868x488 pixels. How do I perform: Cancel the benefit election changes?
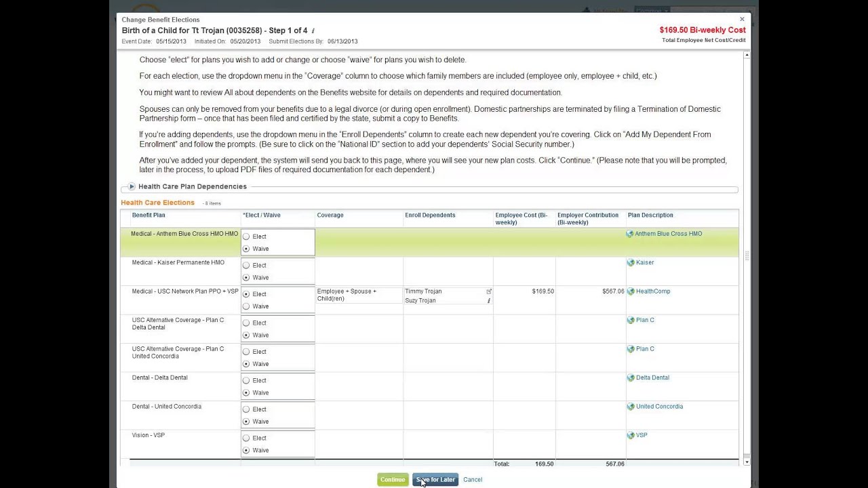coord(473,480)
